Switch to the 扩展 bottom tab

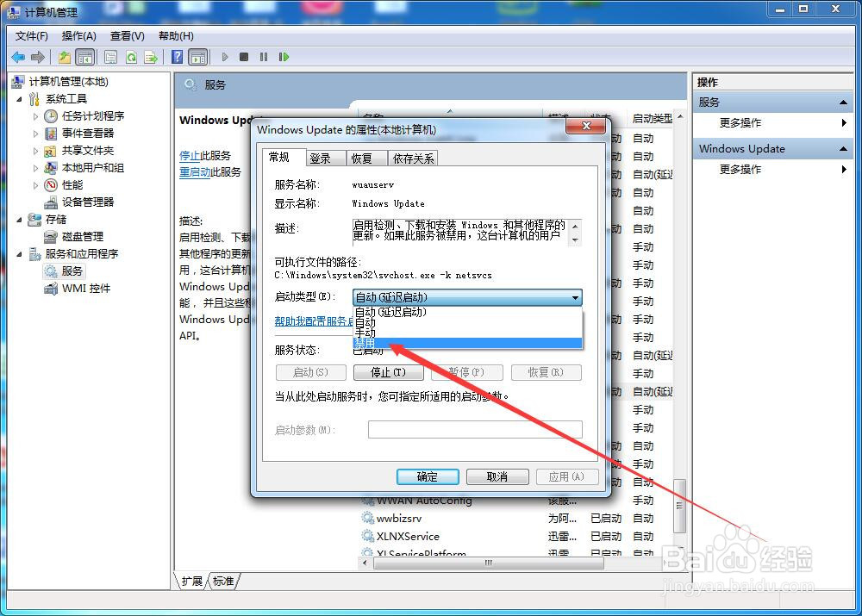tap(192, 581)
